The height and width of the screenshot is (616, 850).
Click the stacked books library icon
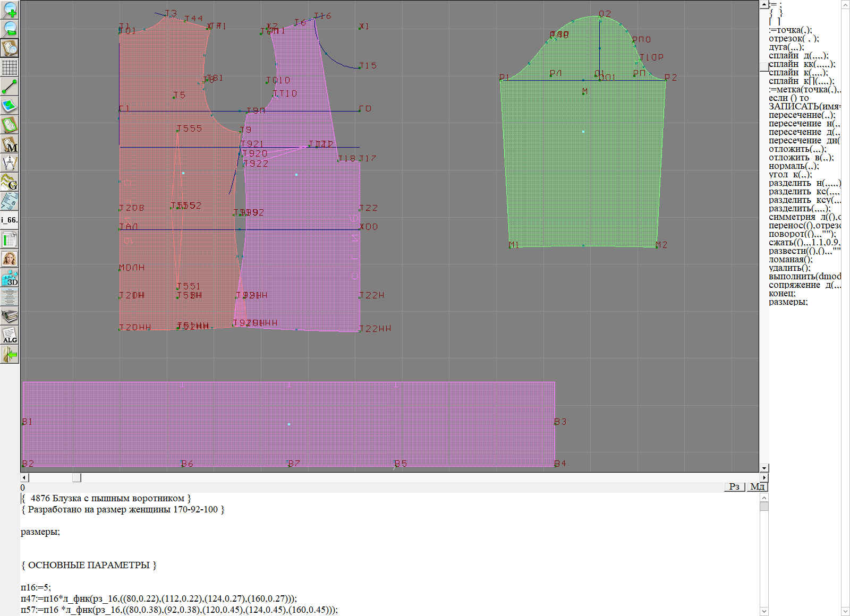point(10,316)
